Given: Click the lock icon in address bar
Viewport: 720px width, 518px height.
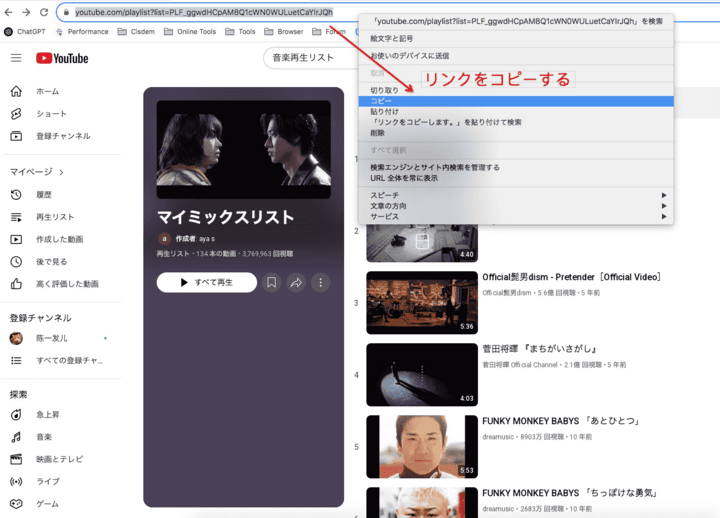Looking at the screenshot, I should (x=67, y=12).
